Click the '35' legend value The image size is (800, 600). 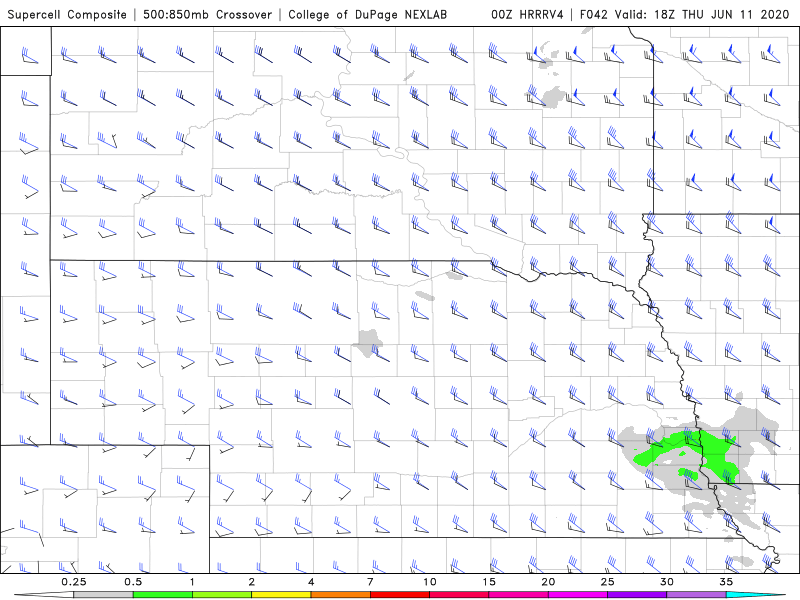[726, 582]
